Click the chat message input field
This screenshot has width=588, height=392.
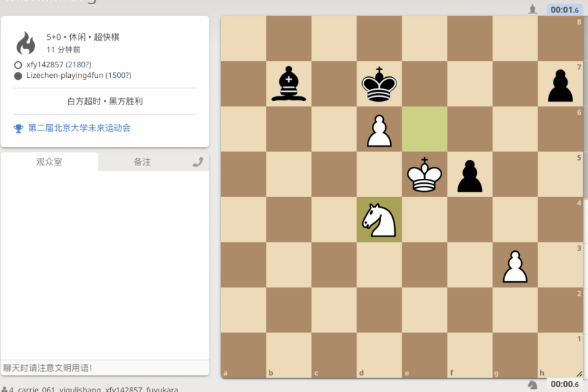pos(105,367)
